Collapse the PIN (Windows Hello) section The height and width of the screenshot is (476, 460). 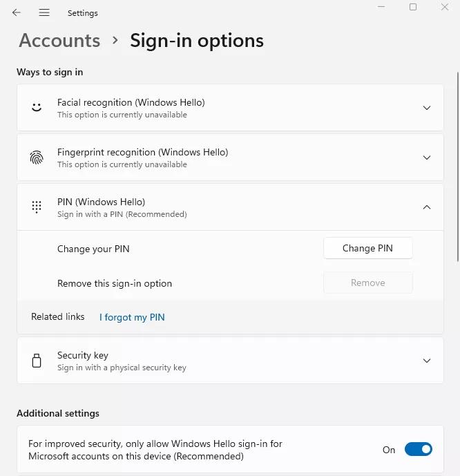(427, 207)
